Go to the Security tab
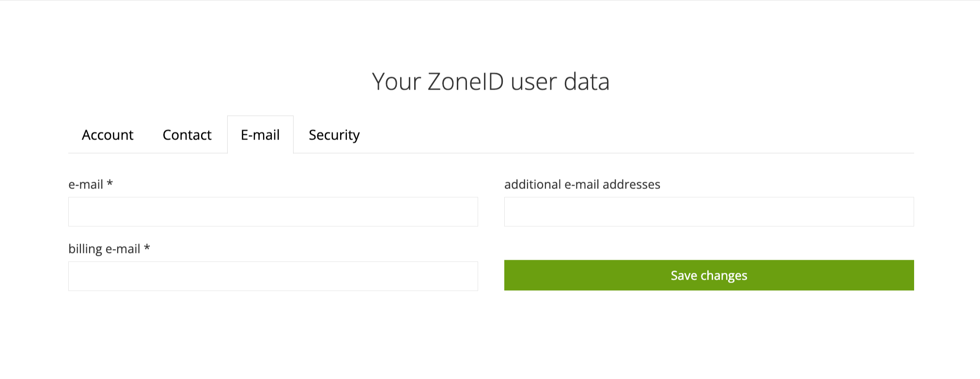Viewport: 980px width, 379px height. tap(334, 135)
